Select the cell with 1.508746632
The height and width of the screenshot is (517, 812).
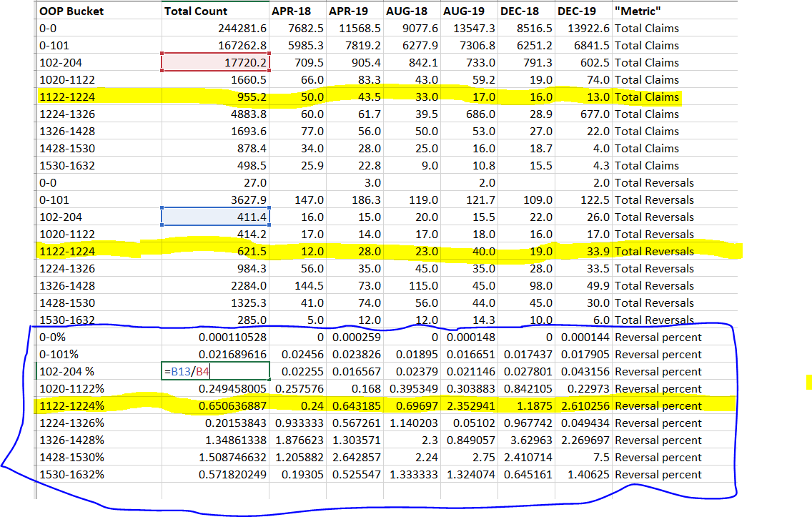click(x=215, y=457)
